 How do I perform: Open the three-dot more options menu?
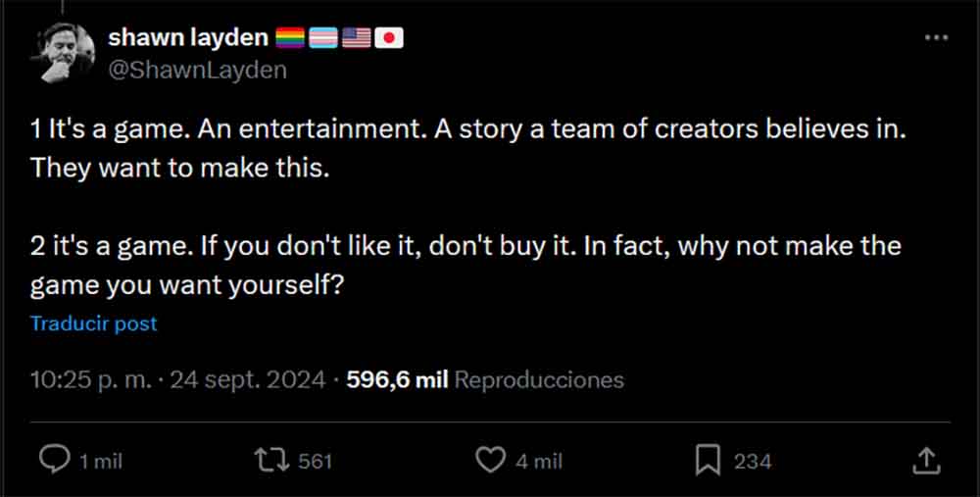tap(937, 37)
